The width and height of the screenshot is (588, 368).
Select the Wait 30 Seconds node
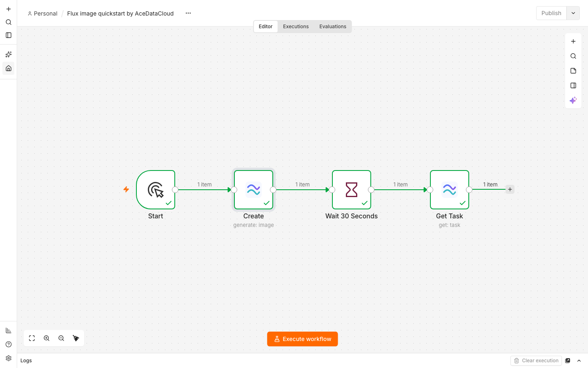352,190
